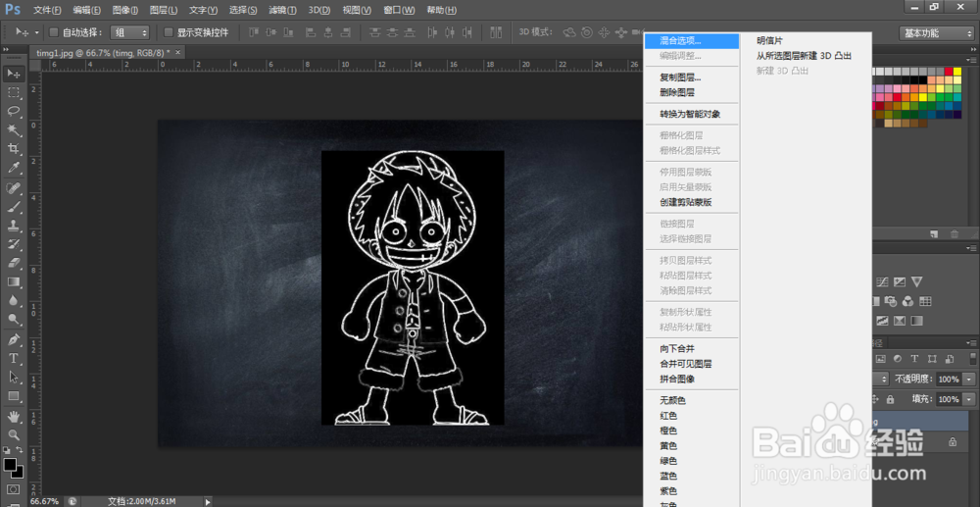The height and width of the screenshot is (507, 980).
Task: Select the Move tool in the toolbox
Action: click(14, 74)
